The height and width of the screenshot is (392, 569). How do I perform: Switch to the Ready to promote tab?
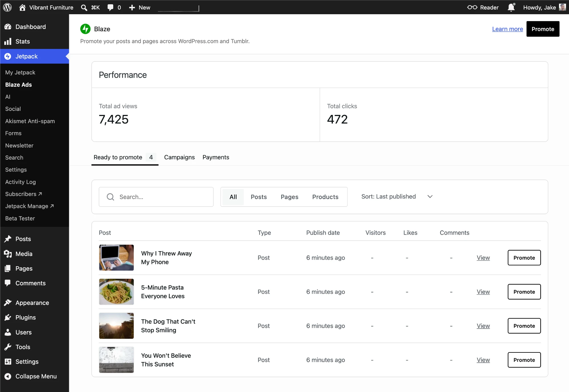pos(125,157)
